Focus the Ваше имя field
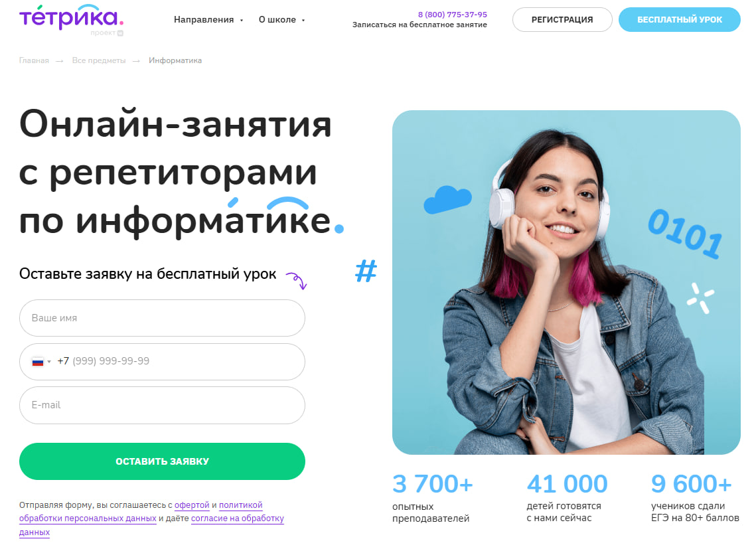Image resolution: width=756 pixels, height=555 pixels. tap(162, 318)
